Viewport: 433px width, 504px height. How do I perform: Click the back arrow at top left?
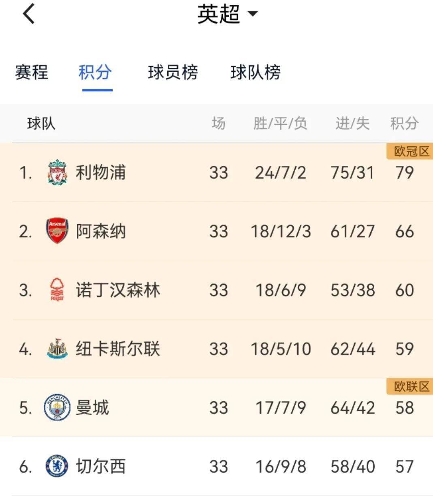(x=28, y=13)
